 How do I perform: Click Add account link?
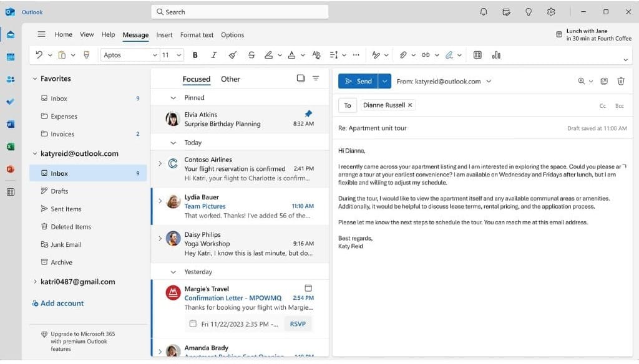[x=58, y=304]
